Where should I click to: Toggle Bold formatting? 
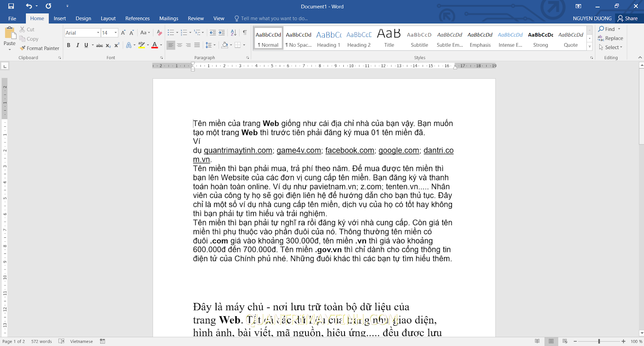tap(68, 45)
